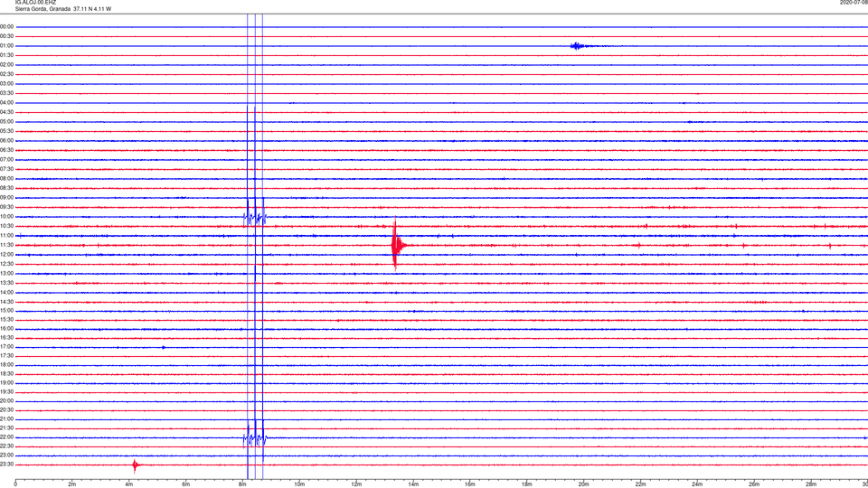This screenshot has height=488, width=868.
Task: Select the 23:30 trace label
Action: point(7,465)
